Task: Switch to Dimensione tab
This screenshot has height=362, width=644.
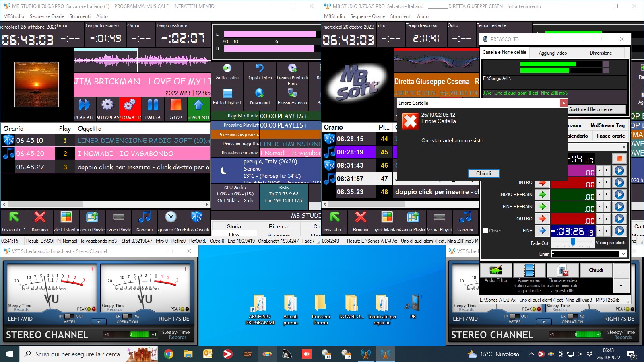Action: click(601, 53)
